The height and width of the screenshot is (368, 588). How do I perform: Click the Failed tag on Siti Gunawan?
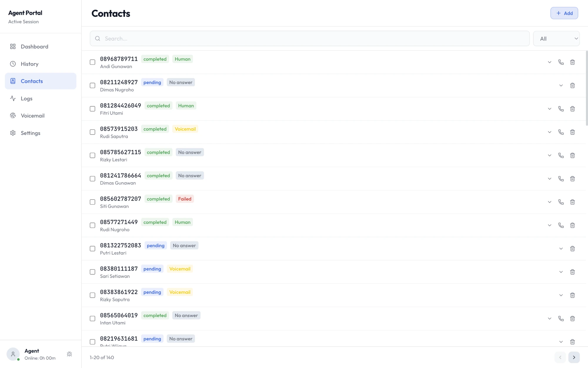(x=185, y=199)
